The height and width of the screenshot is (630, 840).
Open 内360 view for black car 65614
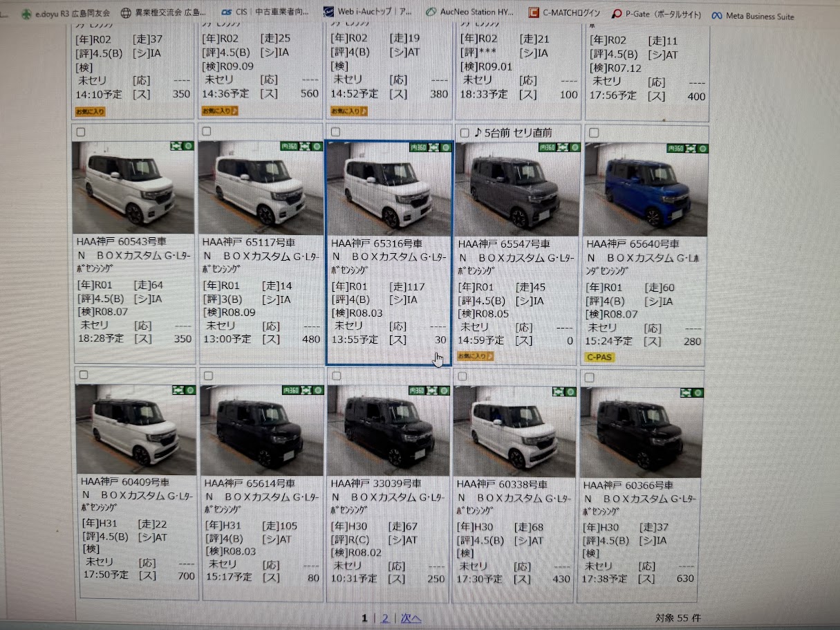coord(290,391)
